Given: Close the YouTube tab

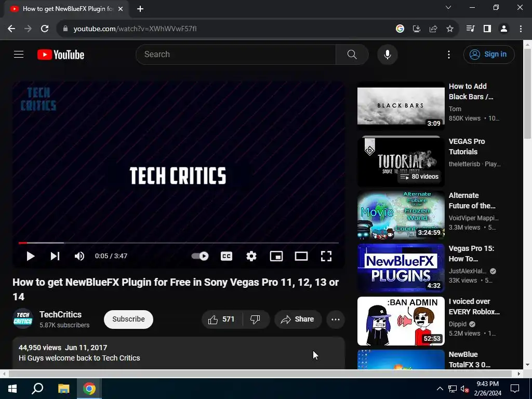Looking at the screenshot, I should 121,9.
